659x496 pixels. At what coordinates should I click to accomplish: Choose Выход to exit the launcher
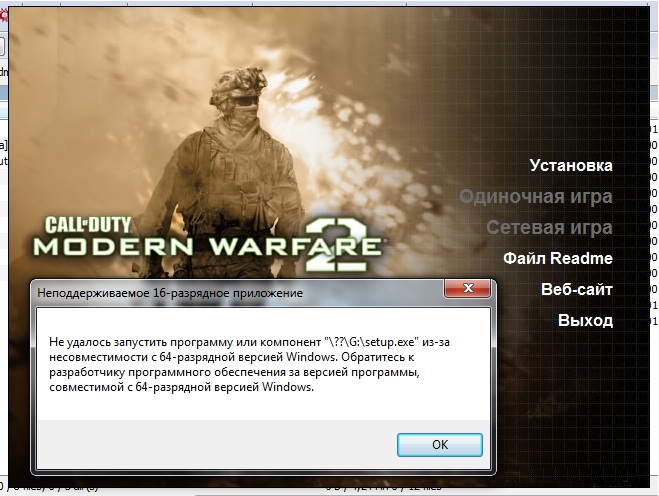pyautogui.click(x=585, y=321)
